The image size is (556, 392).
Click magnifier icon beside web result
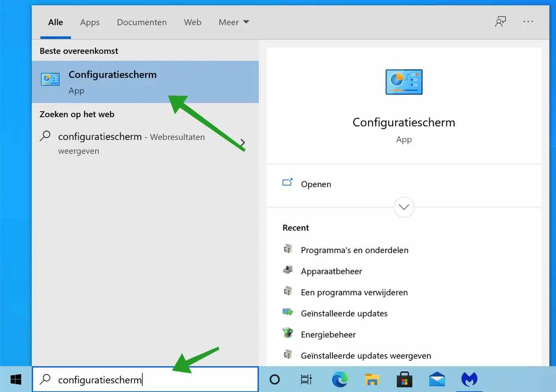[x=45, y=136]
